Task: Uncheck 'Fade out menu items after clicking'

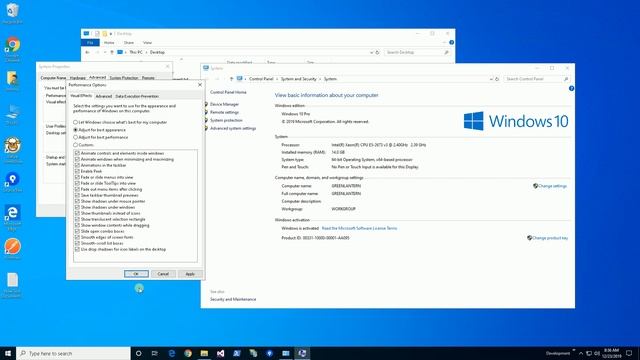Action: pos(77,189)
